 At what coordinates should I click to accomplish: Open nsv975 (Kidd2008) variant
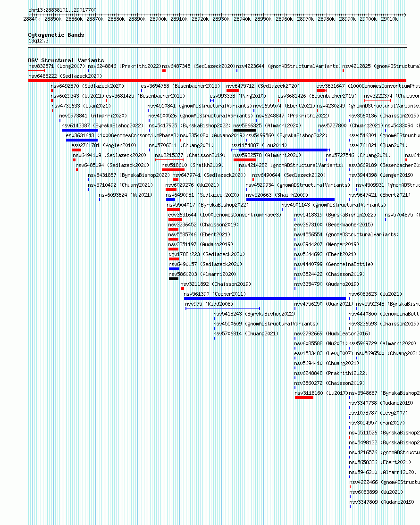[x=209, y=304]
